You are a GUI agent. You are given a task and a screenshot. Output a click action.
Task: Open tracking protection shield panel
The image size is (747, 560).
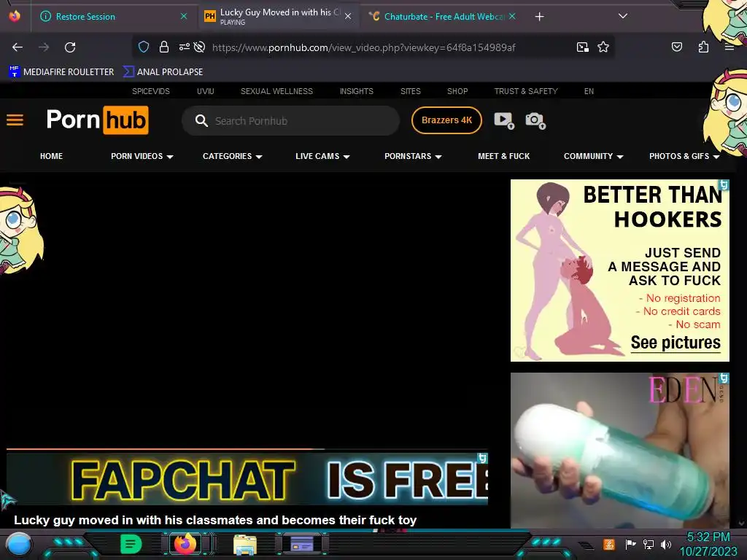[x=144, y=47]
